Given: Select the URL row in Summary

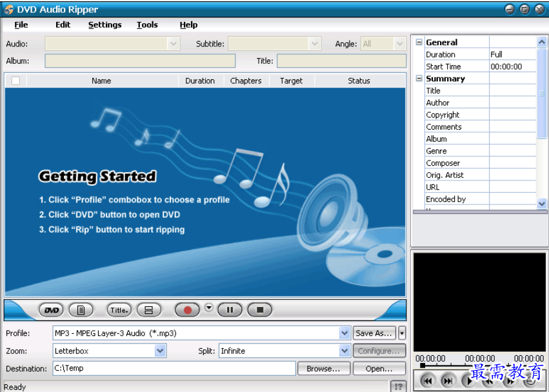Looking at the screenshot, I should point(481,187).
